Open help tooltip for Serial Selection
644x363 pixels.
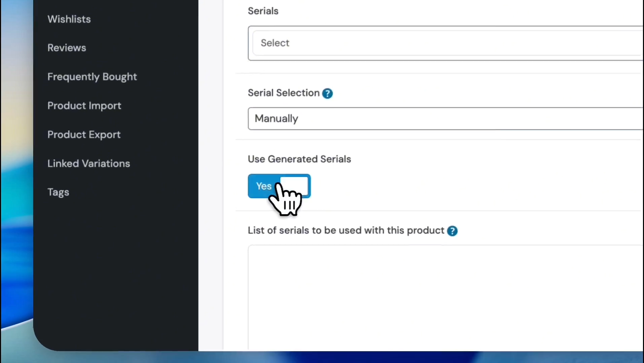coord(327,93)
